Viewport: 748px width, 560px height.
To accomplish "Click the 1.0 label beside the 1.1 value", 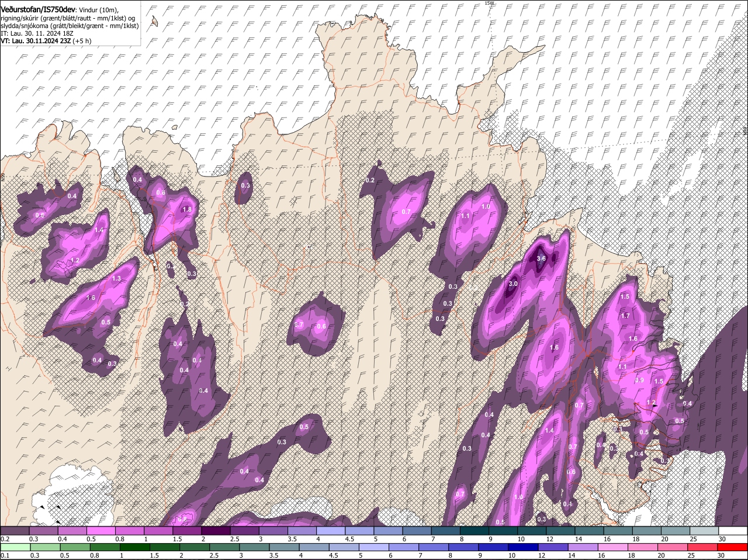I will tap(485, 207).
